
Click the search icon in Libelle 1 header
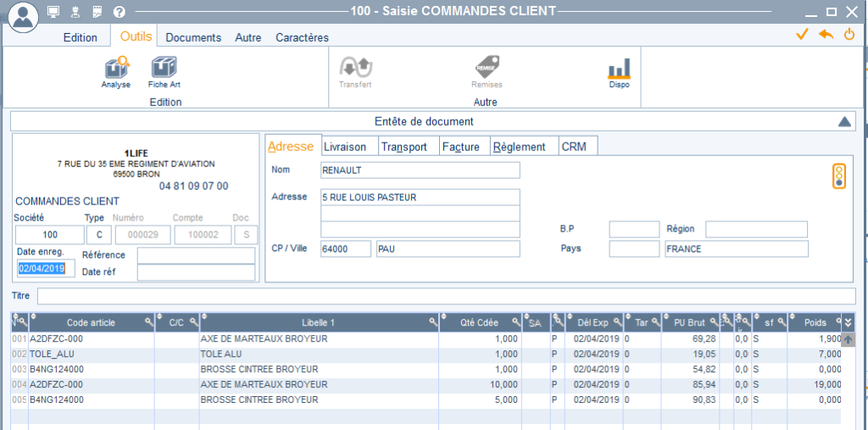tap(433, 321)
